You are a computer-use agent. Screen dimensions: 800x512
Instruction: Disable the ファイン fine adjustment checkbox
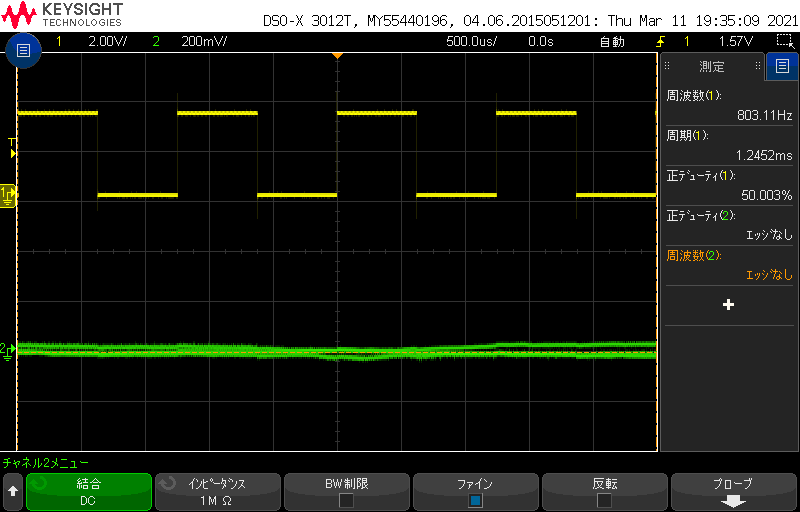click(475, 500)
